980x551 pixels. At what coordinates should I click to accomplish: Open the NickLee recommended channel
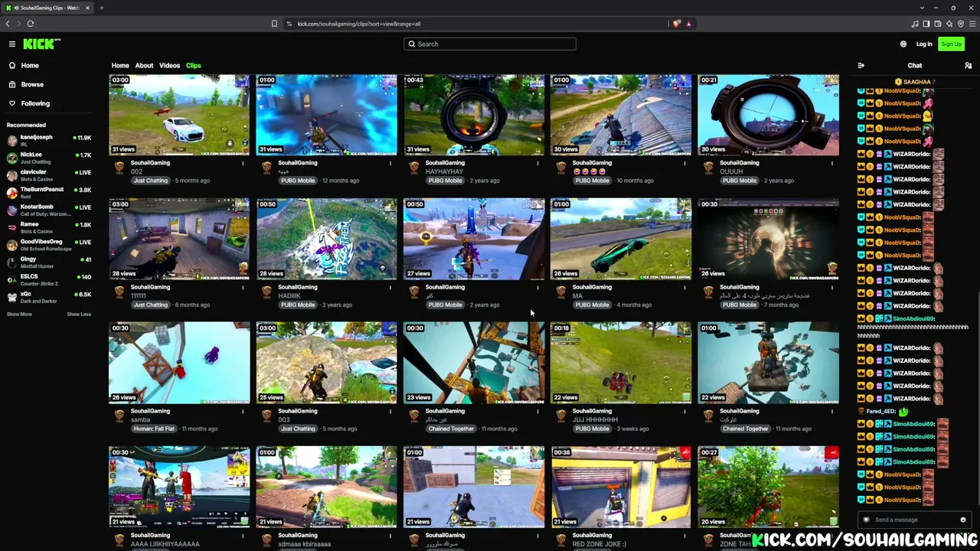pos(48,158)
